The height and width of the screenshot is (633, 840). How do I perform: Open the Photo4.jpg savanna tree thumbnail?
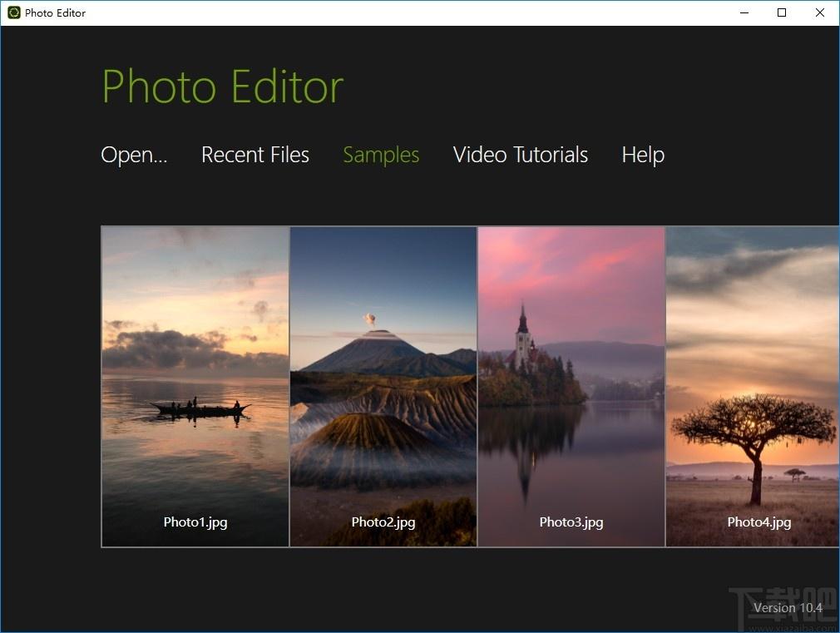pyautogui.click(x=753, y=387)
